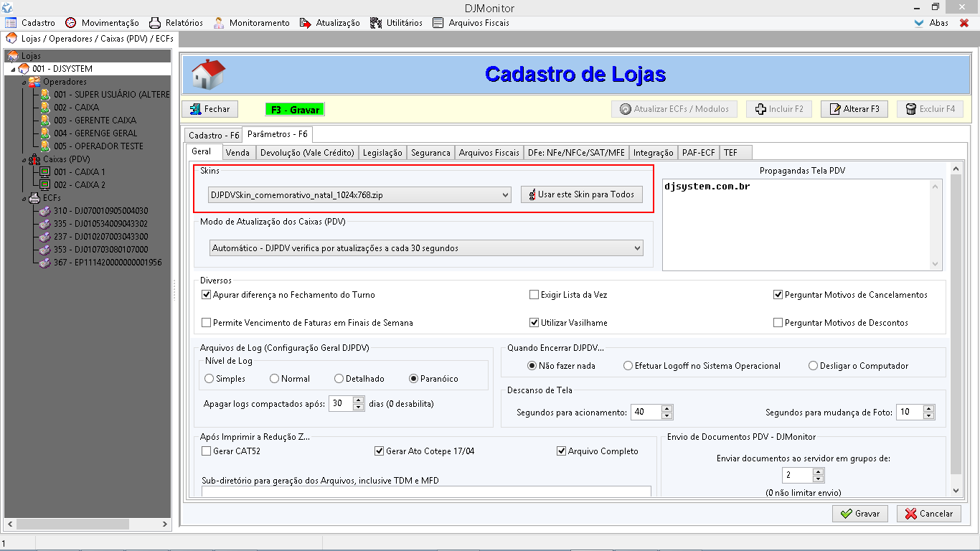Viewport: 980px width, 551px height.
Task: Expand Modo de Atualização dos Caixas dropdown
Action: (x=637, y=248)
